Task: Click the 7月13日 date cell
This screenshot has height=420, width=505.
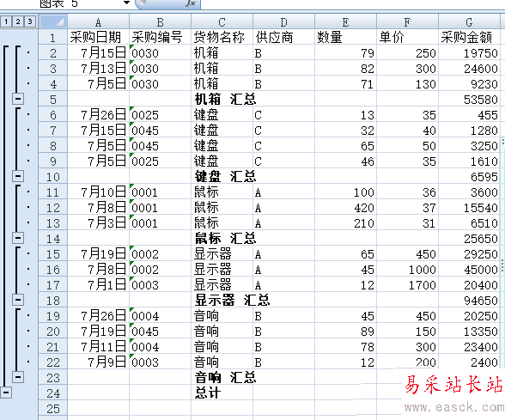Action: [x=98, y=69]
